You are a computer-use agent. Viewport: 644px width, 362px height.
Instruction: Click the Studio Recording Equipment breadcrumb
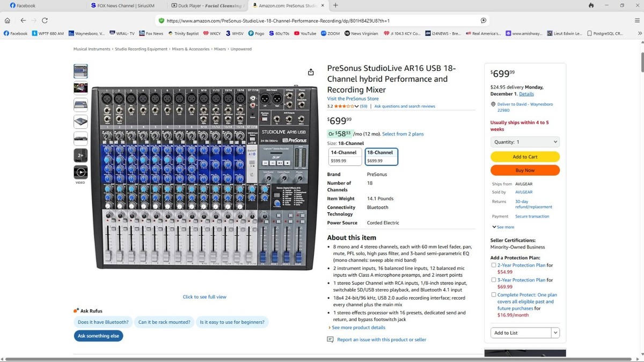click(x=141, y=49)
